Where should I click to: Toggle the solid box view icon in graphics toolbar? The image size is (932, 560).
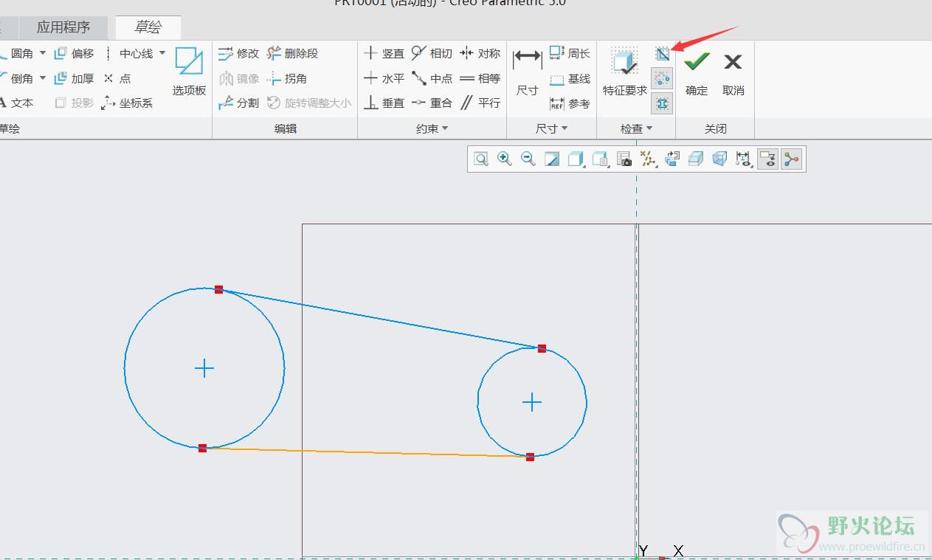coord(695,159)
